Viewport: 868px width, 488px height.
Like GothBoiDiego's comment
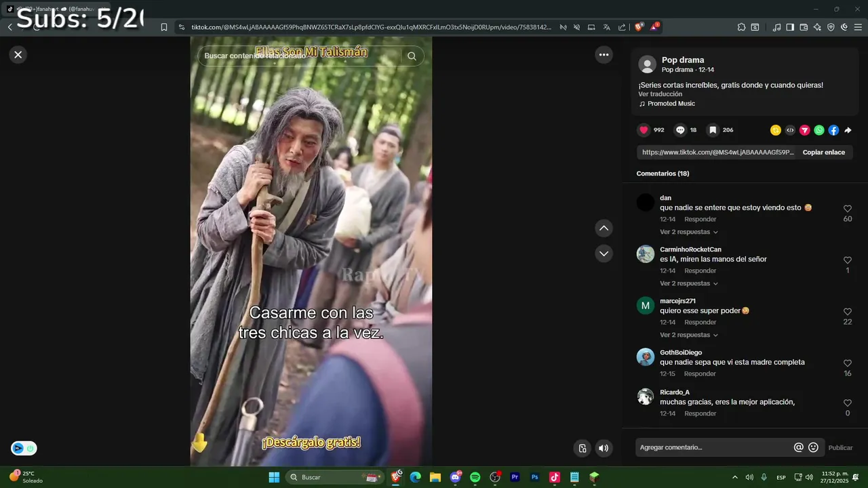point(847,363)
